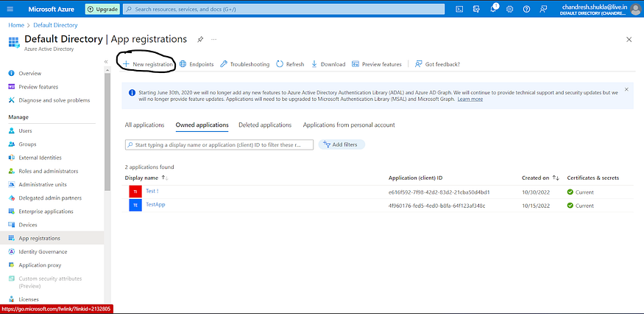Click the Upgrade button
644x314 pixels.
pos(102,9)
